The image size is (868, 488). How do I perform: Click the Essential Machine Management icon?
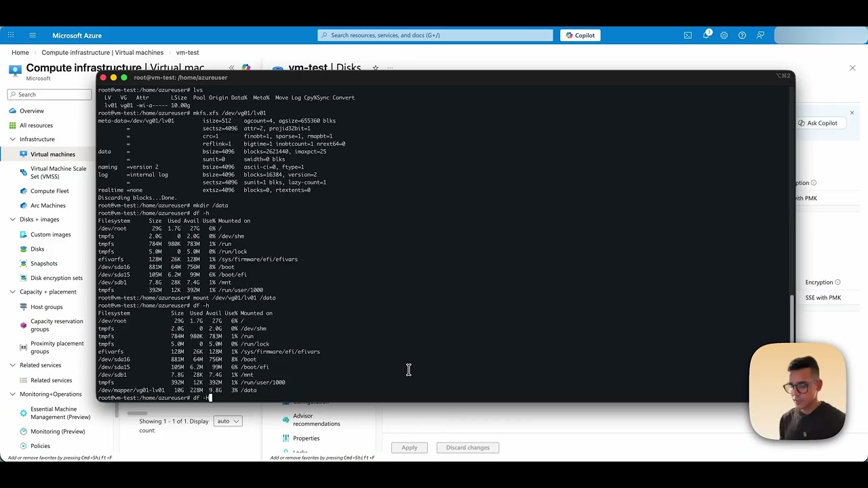pyautogui.click(x=24, y=413)
